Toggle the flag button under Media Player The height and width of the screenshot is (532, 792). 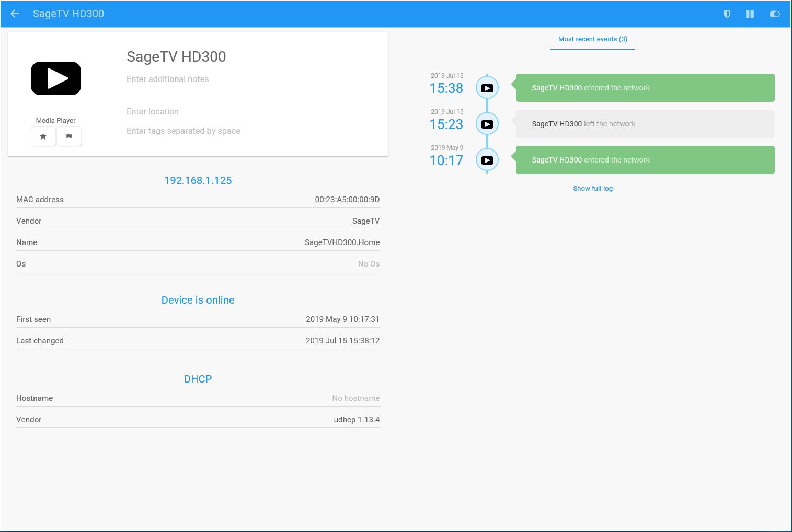pos(68,136)
